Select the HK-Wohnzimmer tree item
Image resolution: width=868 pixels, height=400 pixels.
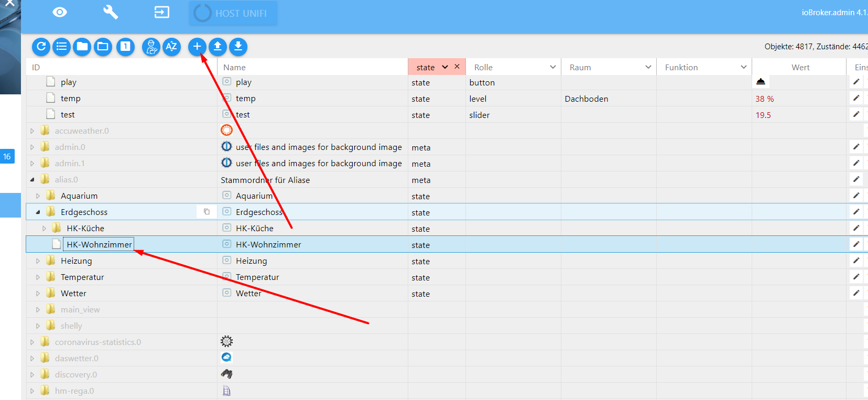point(99,244)
